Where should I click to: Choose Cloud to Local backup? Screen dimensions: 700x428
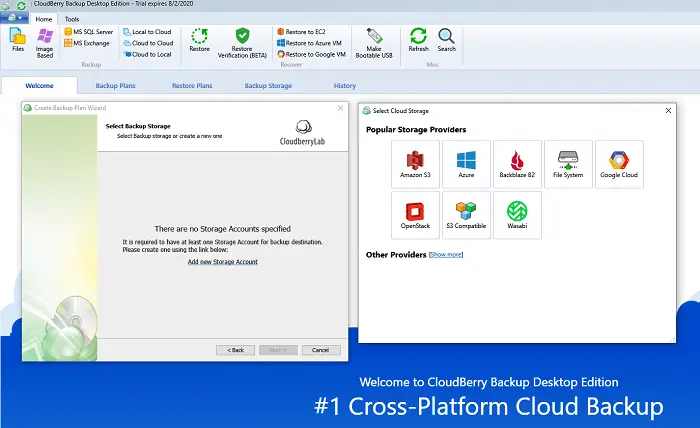(x=147, y=54)
